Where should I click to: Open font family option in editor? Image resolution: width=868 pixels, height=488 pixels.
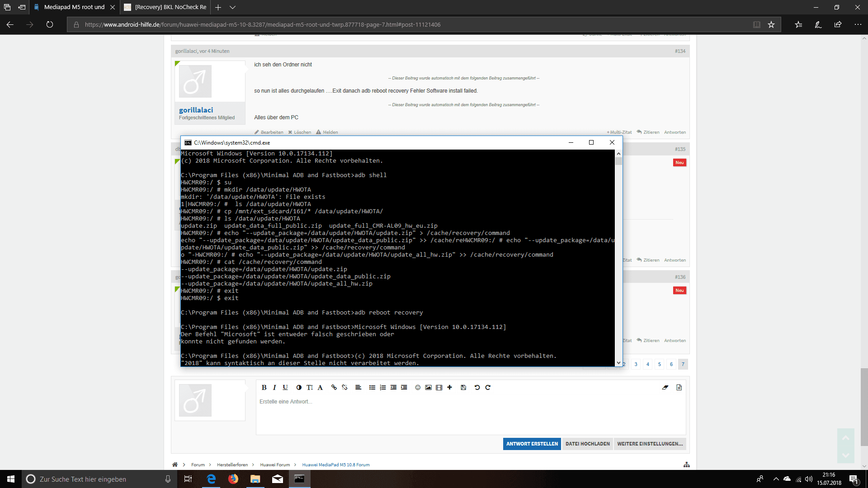(320, 387)
